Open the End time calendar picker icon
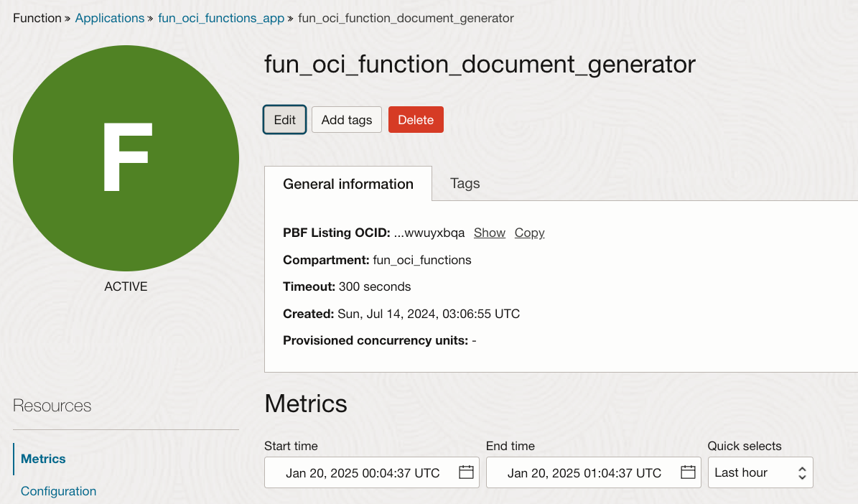The width and height of the screenshot is (858, 504). [688, 472]
